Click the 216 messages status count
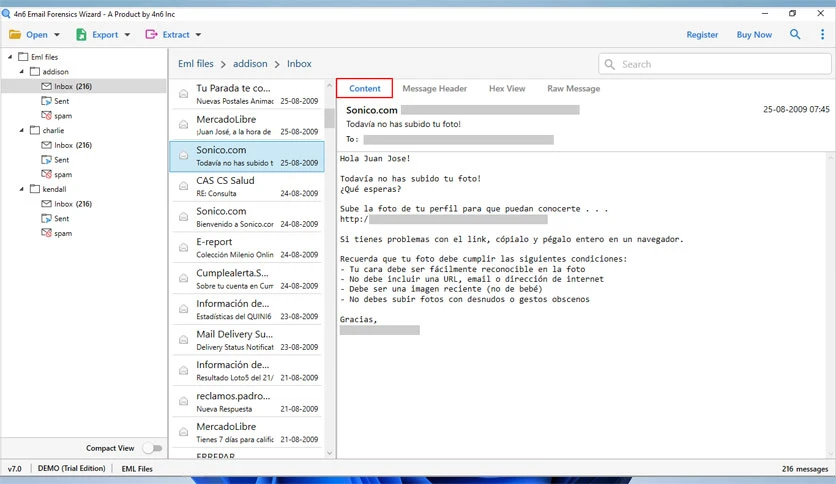The width and height of the screenshot is (836, 484). (805, 469)
